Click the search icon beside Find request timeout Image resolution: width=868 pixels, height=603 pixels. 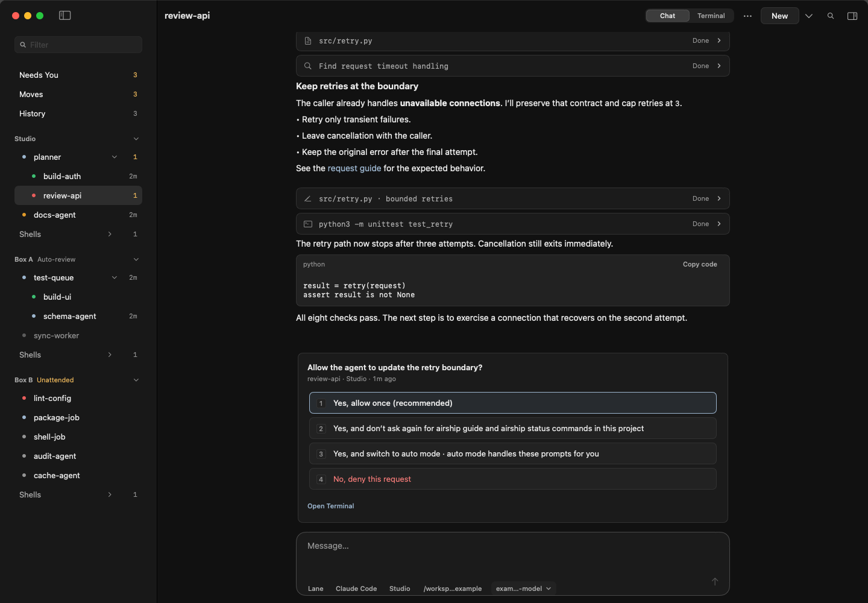pyautogui.click(x=308, y=66)
